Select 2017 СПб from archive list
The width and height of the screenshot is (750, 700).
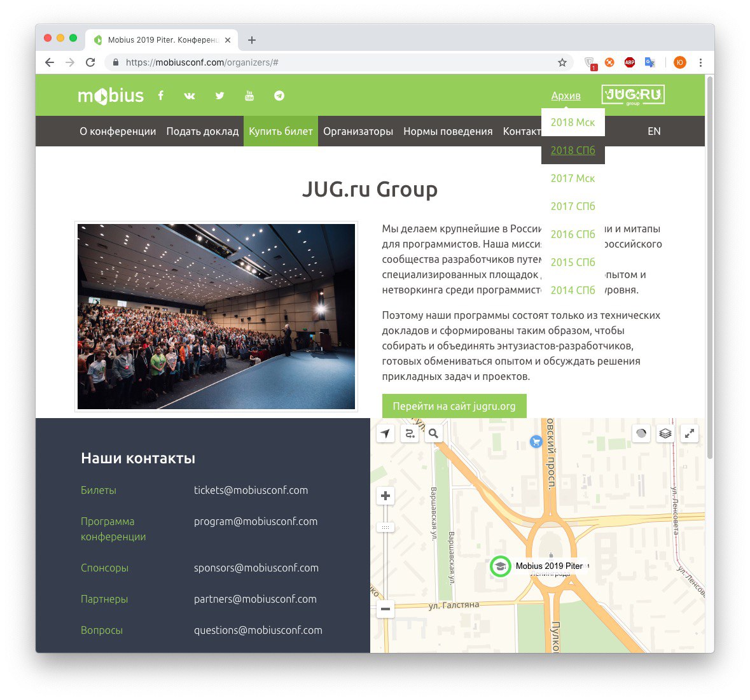[573, 206]
